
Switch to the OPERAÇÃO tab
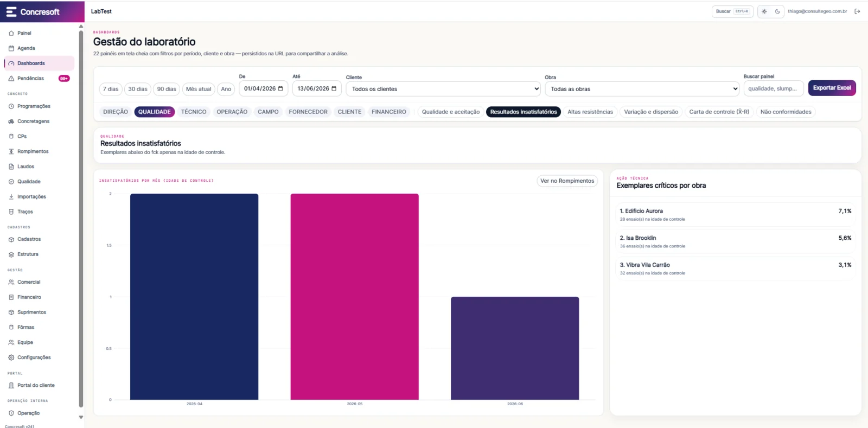click(232, 112)
